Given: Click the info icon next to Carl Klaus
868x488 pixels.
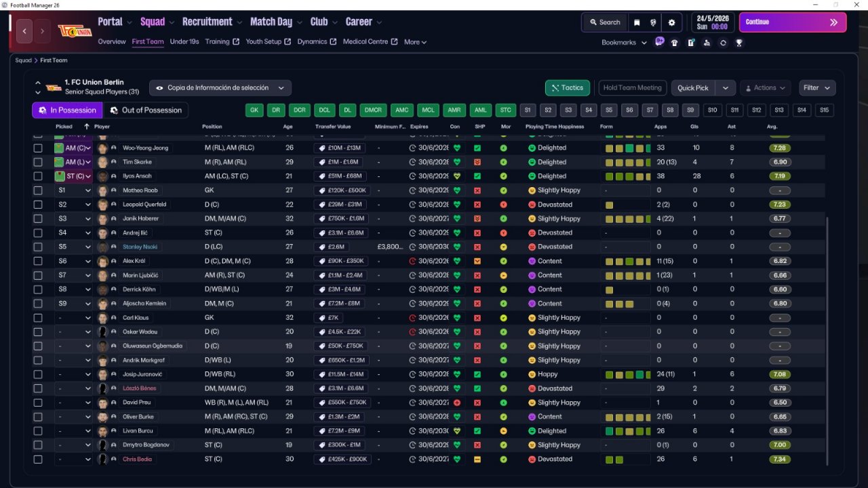Looking at the screenshot, I should click(x=114, y=318).
